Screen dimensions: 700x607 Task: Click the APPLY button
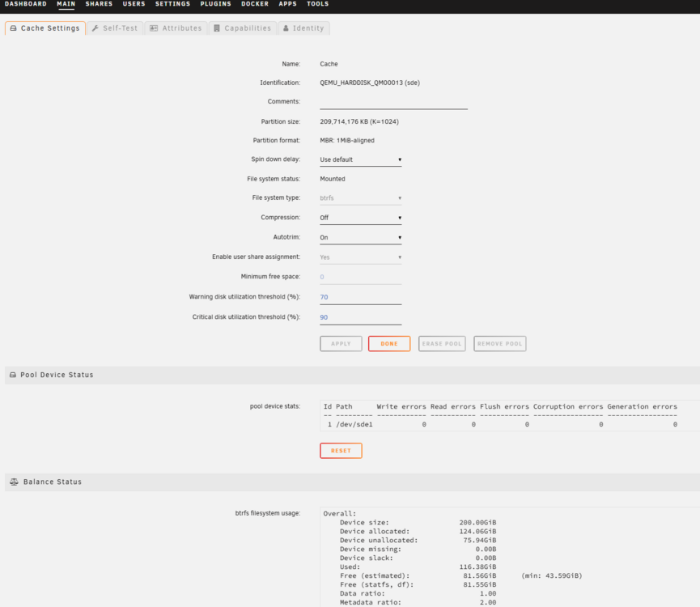pos(341,344)
